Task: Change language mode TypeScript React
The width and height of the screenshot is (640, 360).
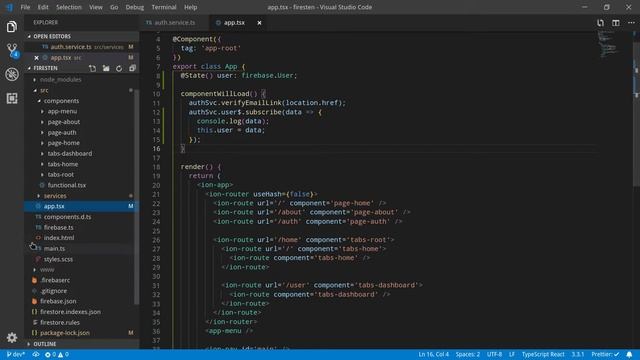Action: click(x=543, y=354)
